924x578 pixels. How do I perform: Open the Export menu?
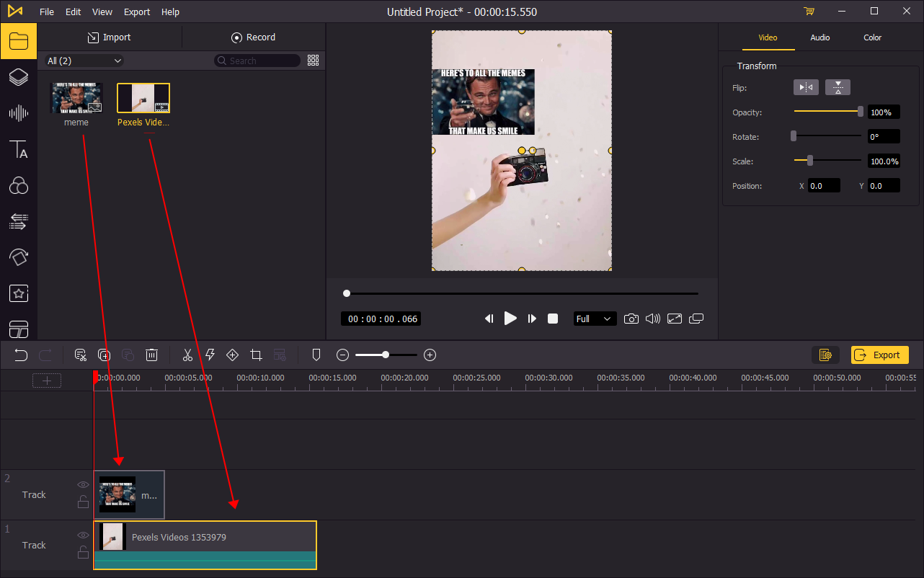(x=137, y=12)
